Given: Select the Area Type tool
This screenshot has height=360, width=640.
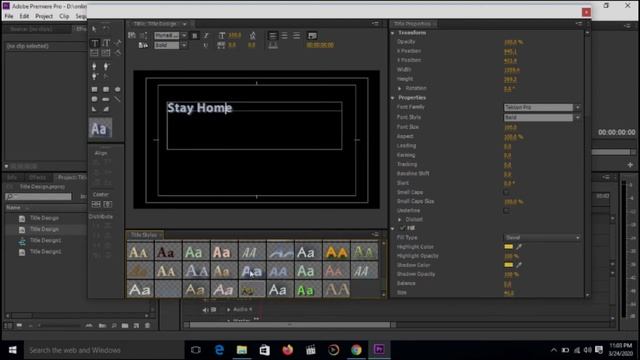Looking at the screenshot, I should tap(94, 53).
